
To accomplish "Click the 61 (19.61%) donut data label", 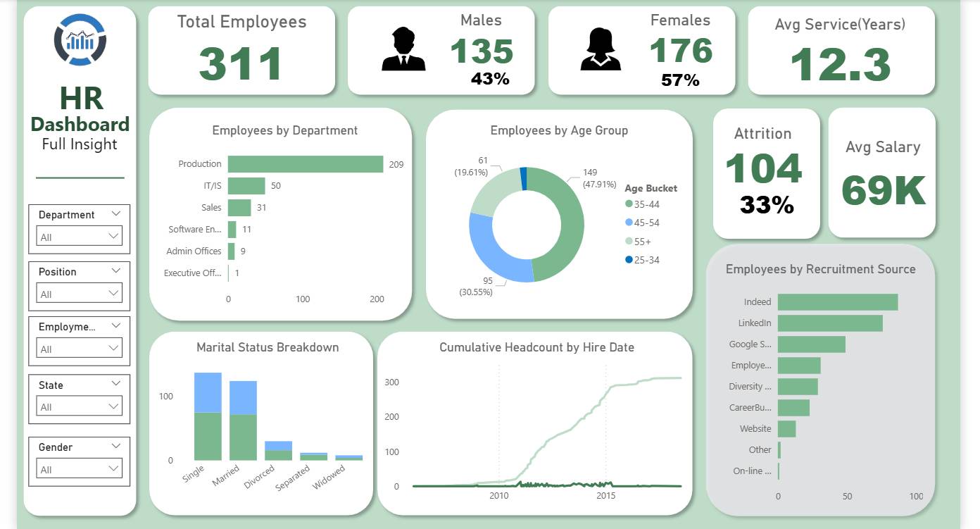I will click(471, 166).
